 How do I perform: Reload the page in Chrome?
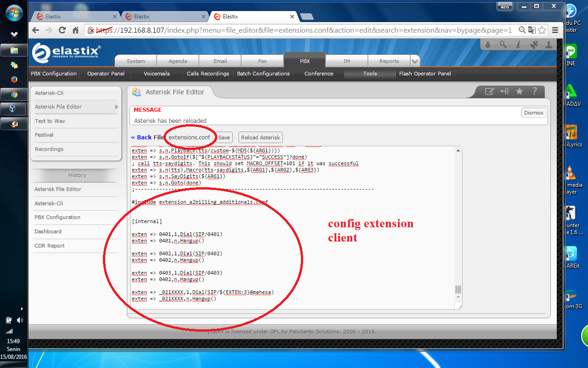62,30
